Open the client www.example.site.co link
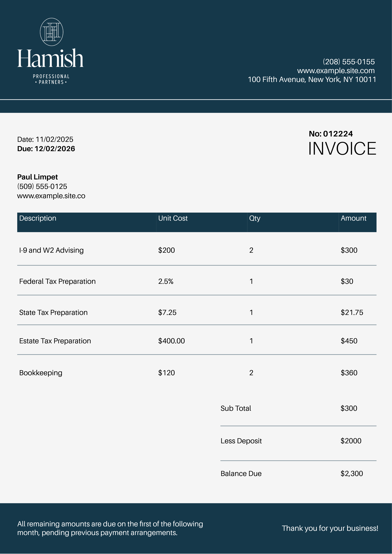This screenshot has width=392, height=554. click(x=51, y=196)
